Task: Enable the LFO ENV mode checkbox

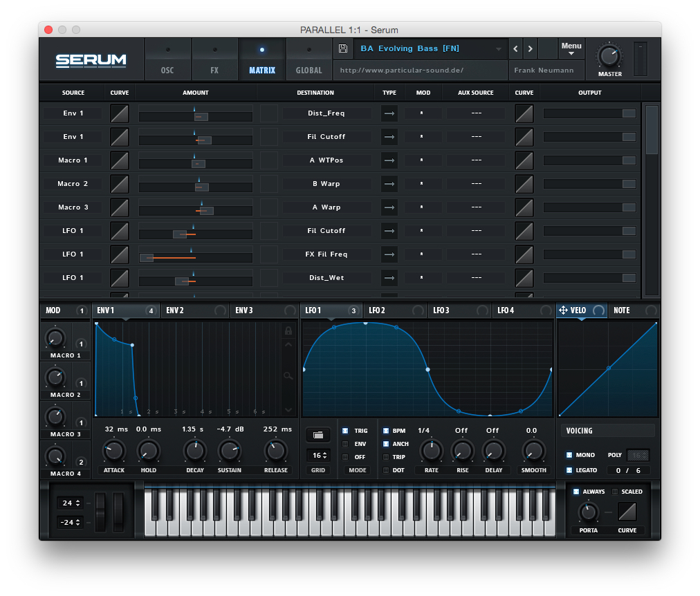Action: pyautogui.click(x=345, y=444)
